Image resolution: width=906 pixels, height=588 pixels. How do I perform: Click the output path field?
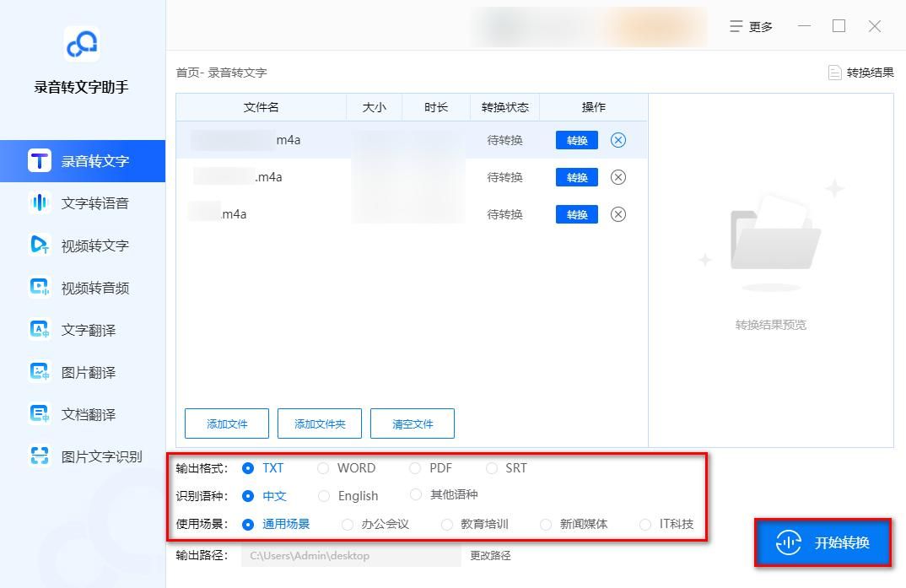point(351,556)
